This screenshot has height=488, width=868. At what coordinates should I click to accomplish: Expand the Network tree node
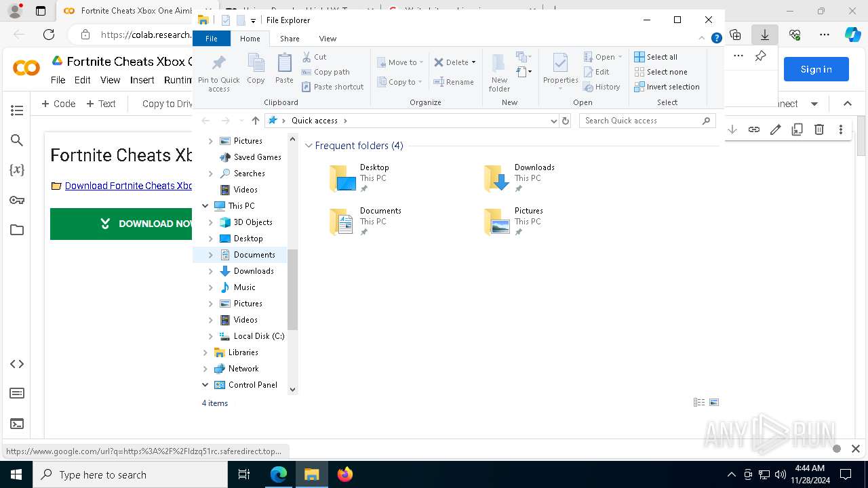[x=205, y=369]
